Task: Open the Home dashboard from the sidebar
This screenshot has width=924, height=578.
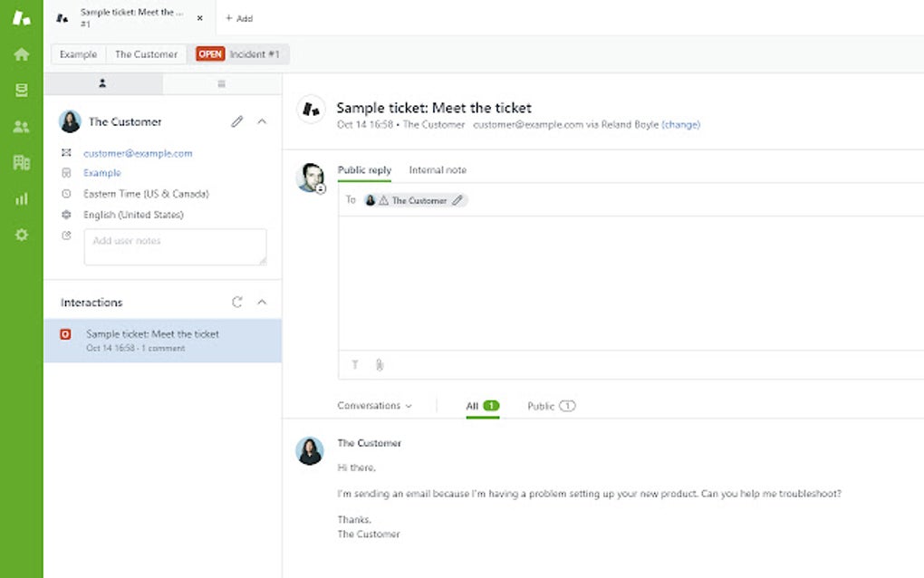Action: point(22,53)
